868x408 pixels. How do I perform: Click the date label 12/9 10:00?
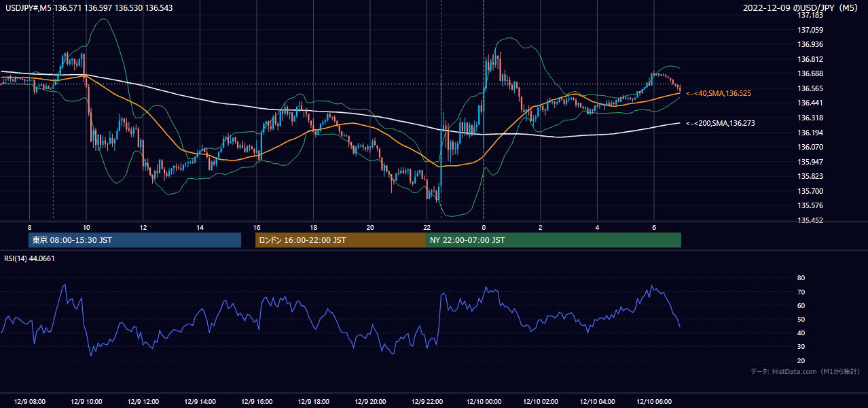click(x=86, y=402)
